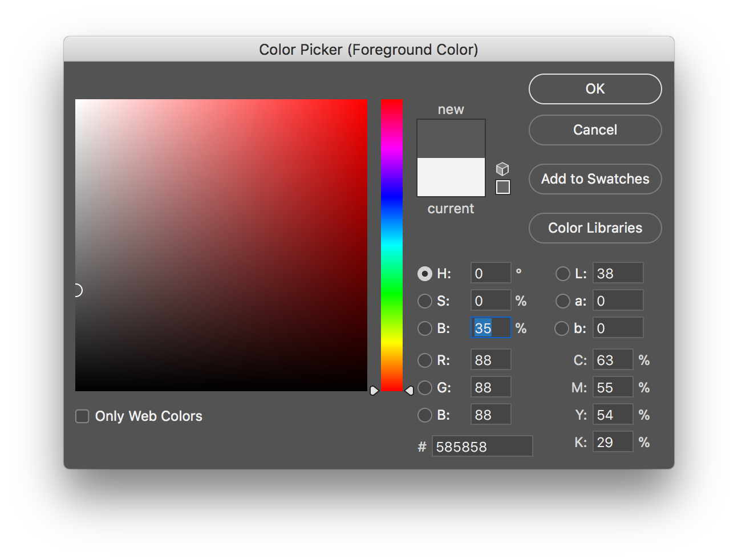Select the Lab a channel radio button
738x560 pixels.
[x=562, y=301]
